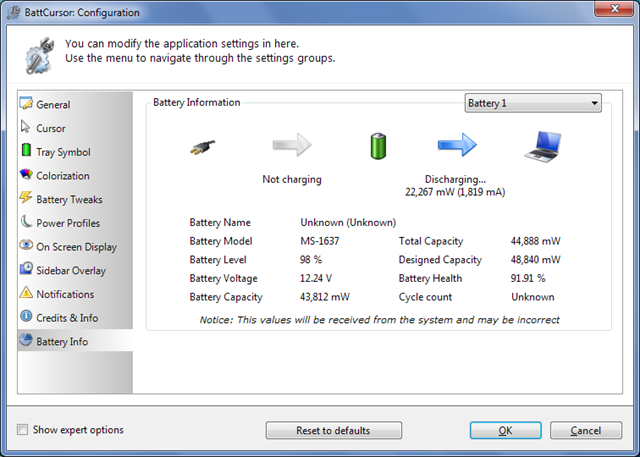The width and height of the screenshot is (640, 457).
Task: Click the Sidebar Overlay clock icon
Action: tap(26, 268)
